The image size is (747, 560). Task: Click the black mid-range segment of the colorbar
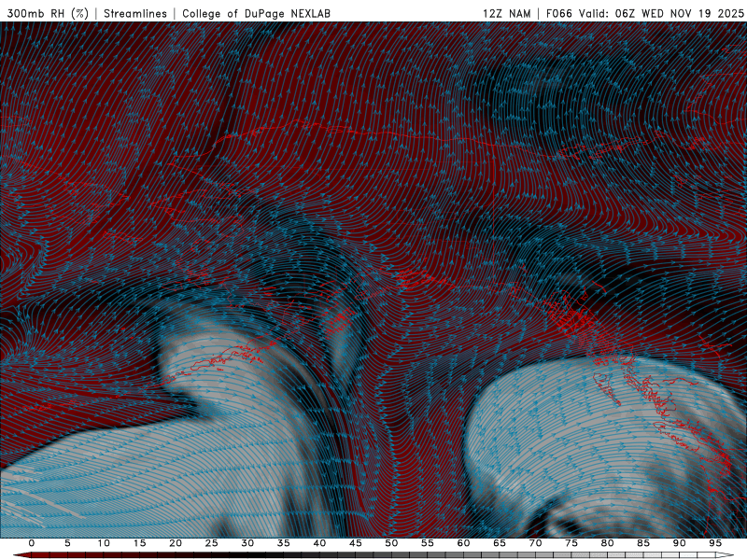[258, 555]
